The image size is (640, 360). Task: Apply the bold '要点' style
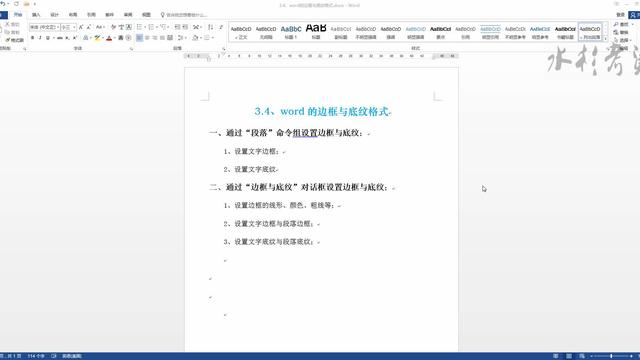tap(440, 32)
